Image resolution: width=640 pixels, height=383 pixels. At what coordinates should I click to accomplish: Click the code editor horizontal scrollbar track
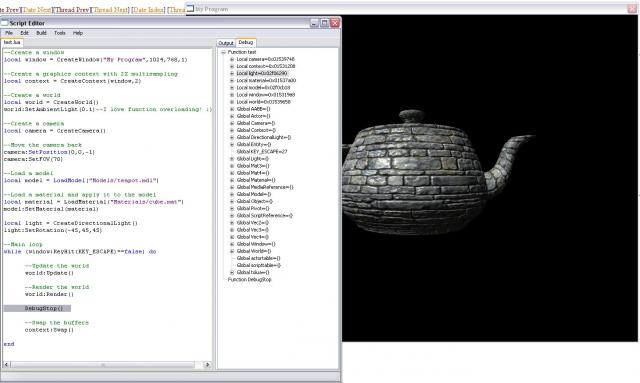coord(107,365)
